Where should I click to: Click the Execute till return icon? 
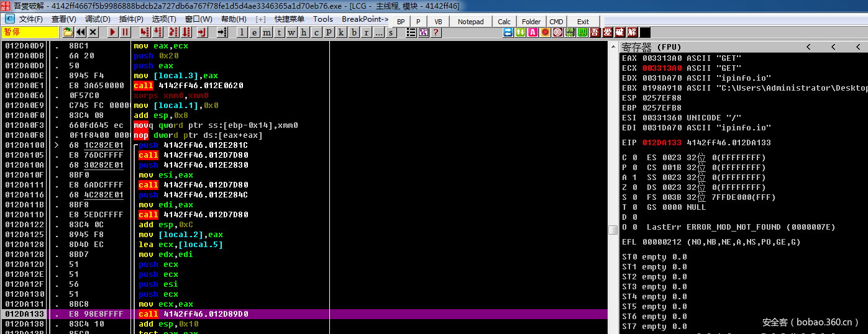(203, 32)
